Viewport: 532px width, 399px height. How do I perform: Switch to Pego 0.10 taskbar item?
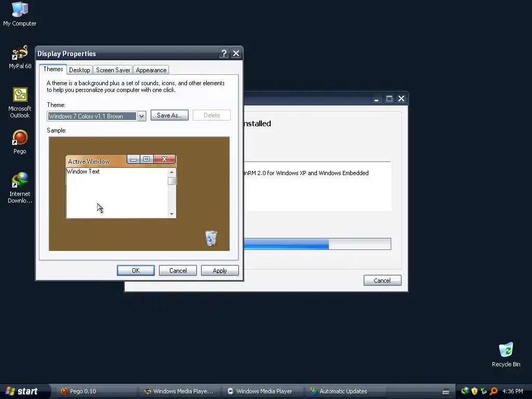pyautogui.click(x=96, y=391)
